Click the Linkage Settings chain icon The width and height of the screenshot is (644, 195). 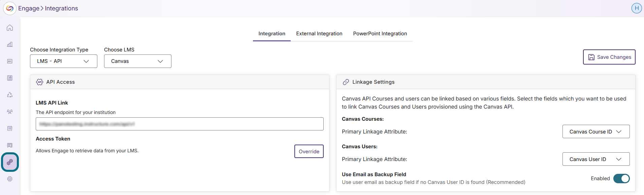pyautogui.click(x=346, y=82)
